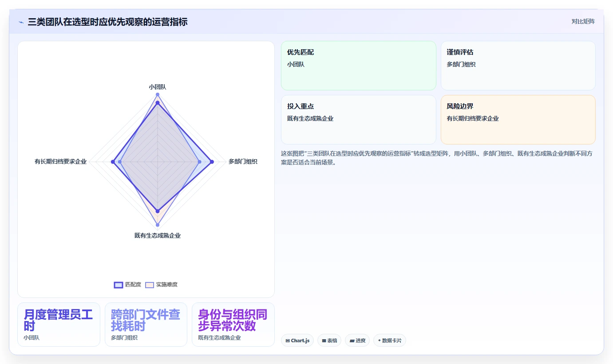This screenshot has width=613, height=364.
Task: Click the description paragraph starting 这张图把
Action: point(438,158)
